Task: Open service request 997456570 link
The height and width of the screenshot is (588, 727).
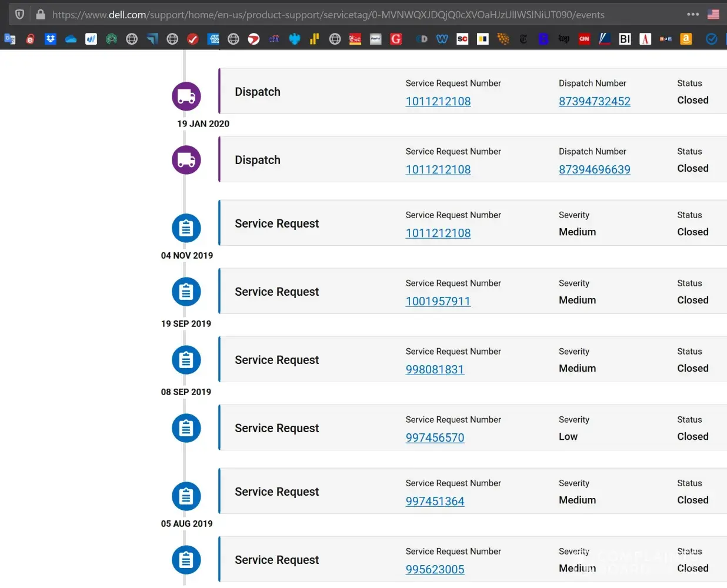Action: [435, 437]
